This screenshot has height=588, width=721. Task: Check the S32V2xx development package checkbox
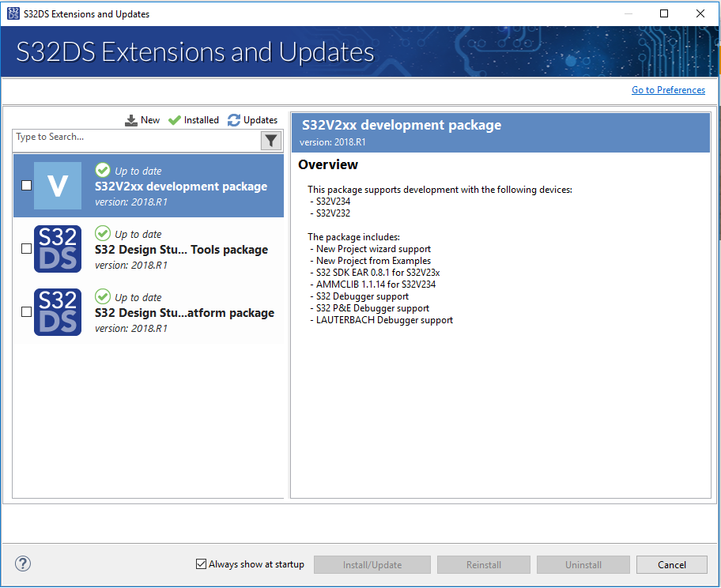(27, 185)
